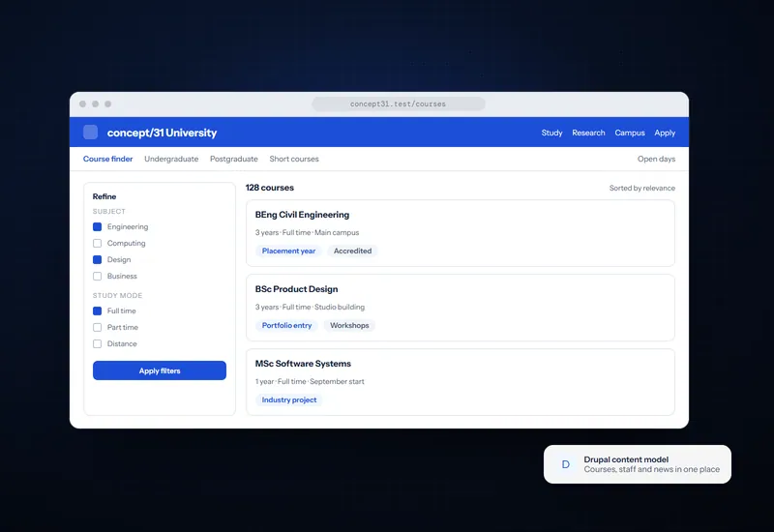The width and height of the screenshot is (774, 532).
Task: Click the Accredited tag
Action: (352, 251)
